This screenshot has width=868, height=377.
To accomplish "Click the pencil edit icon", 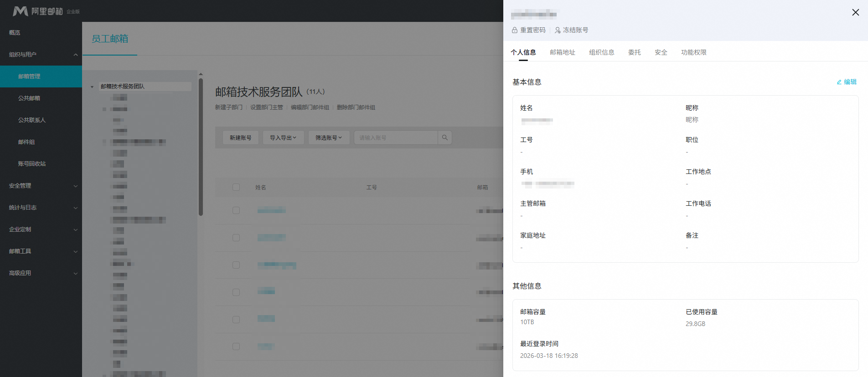I will 839,82.
